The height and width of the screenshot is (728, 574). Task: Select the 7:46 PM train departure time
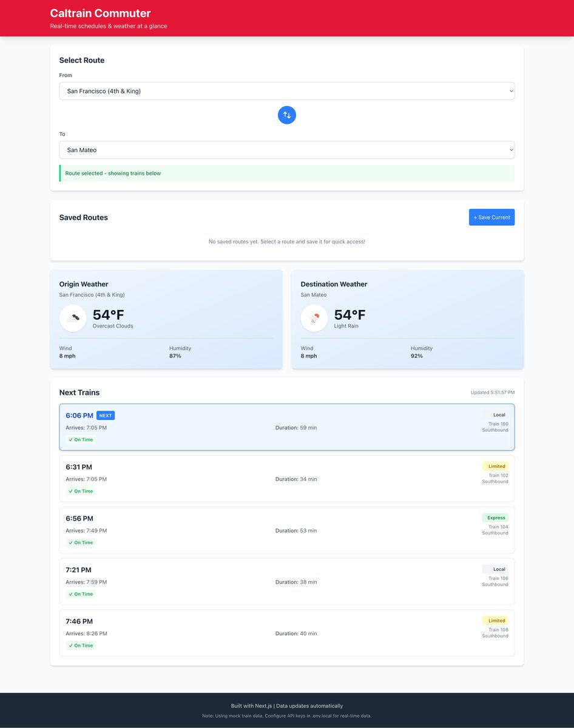point(79,622)
